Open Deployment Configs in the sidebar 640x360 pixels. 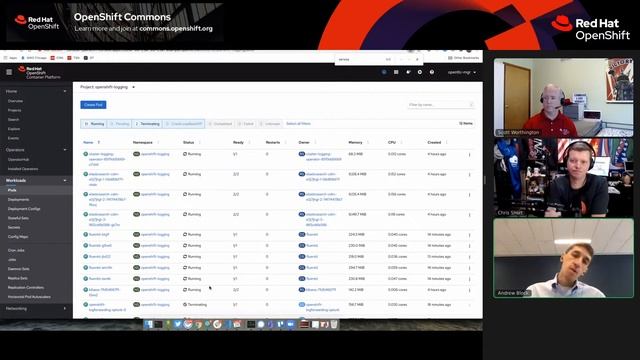click(x=24, y=209)
